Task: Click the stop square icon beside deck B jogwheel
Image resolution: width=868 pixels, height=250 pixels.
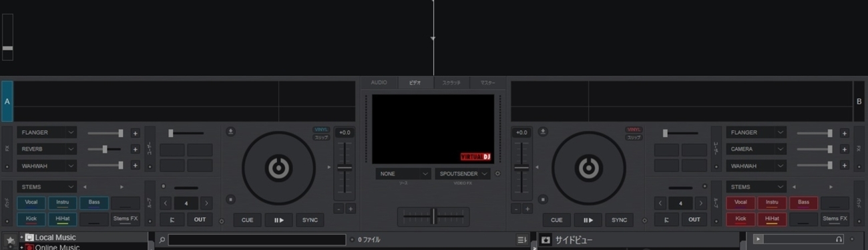Action: [x=543, y=199]
